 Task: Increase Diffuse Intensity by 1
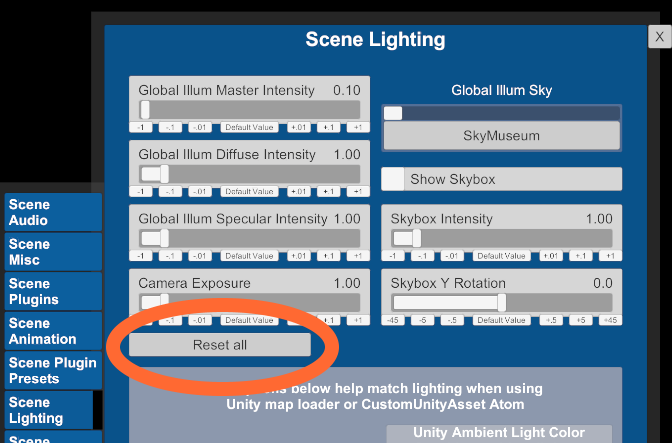point(358,192)
